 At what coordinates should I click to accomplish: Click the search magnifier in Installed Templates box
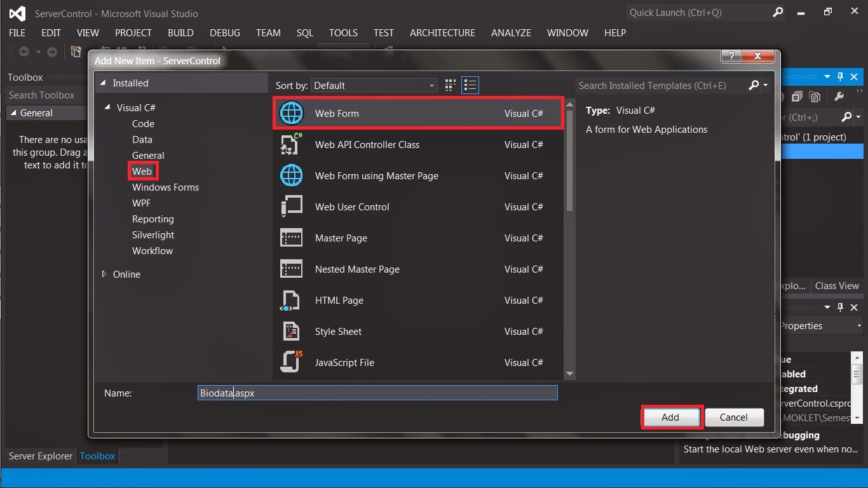click(x=754, y=85)
